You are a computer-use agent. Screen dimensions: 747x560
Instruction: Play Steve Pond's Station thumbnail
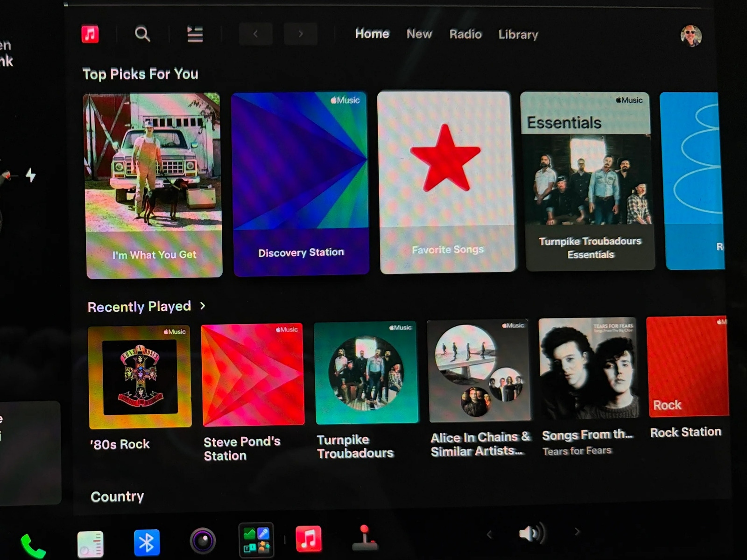point(253,375)
